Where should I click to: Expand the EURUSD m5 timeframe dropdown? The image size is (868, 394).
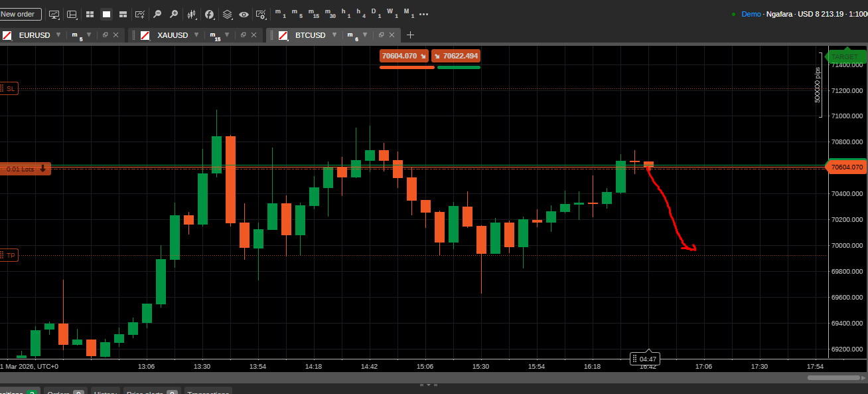click(90, 35)
